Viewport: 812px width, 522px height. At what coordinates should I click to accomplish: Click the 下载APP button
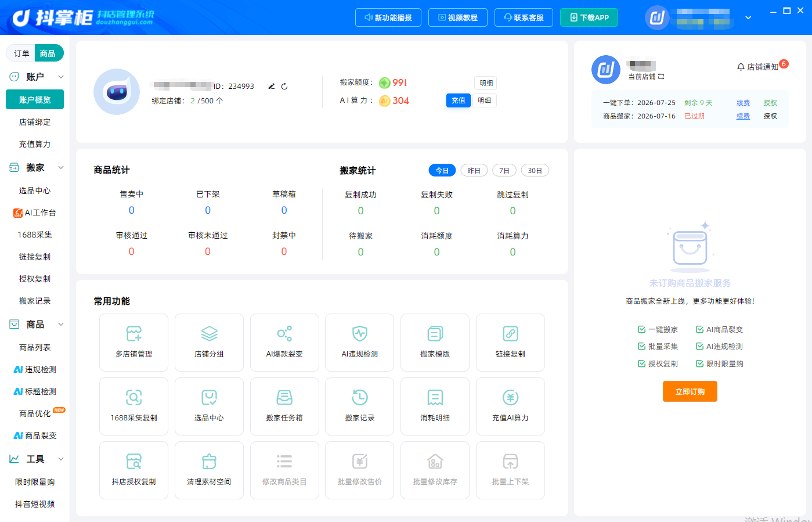click(589, 17)
